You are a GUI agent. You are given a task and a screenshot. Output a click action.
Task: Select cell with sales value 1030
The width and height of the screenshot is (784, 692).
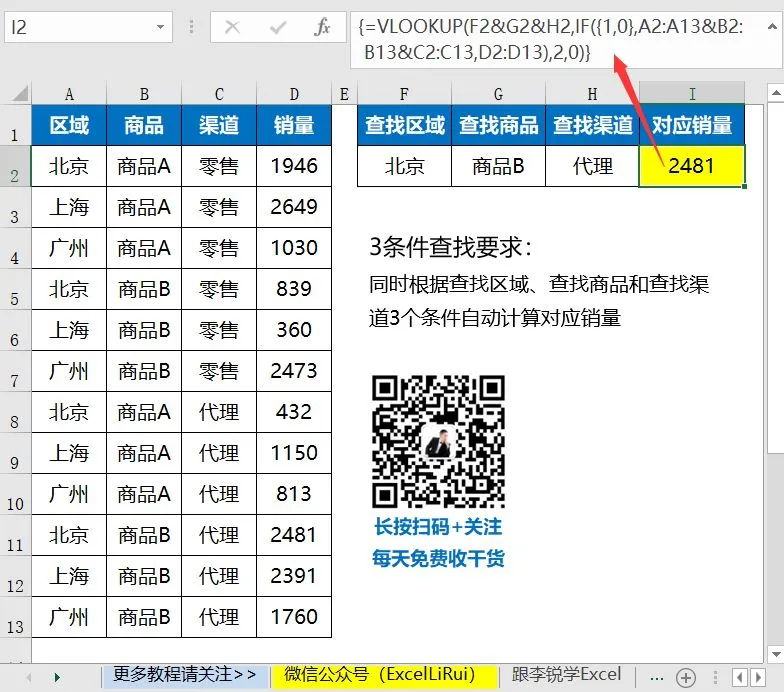click(x=294, y=248)
